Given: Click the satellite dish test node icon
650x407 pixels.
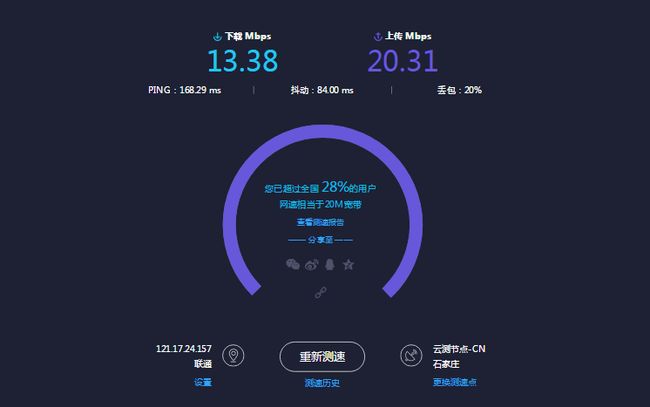Looking at the screenshot, I should [x=411, y=355].
